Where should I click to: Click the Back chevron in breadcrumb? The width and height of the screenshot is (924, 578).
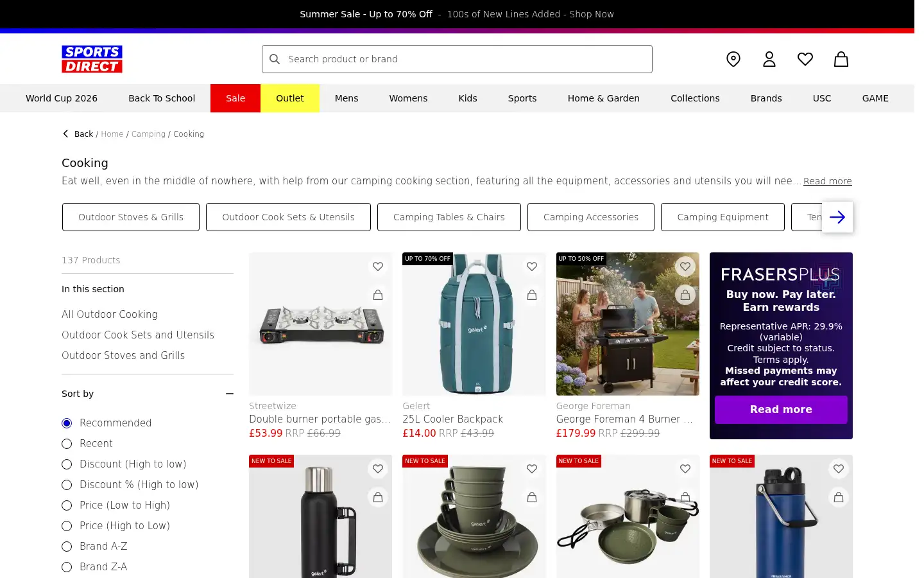point(65,134)
